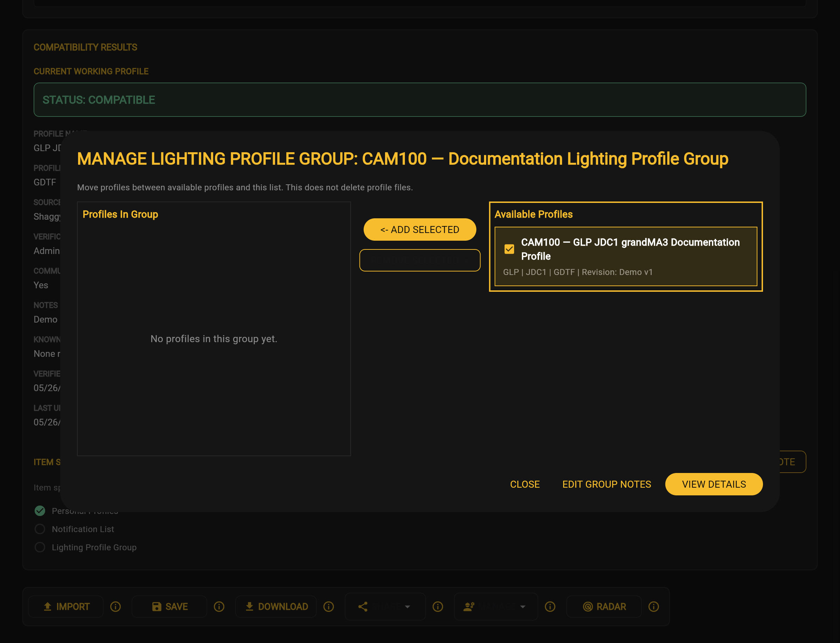
Task: Click the profile name 'CAM100 — GLP JDC1 grandMA3 Documentation Profile'
Action: 630,249
